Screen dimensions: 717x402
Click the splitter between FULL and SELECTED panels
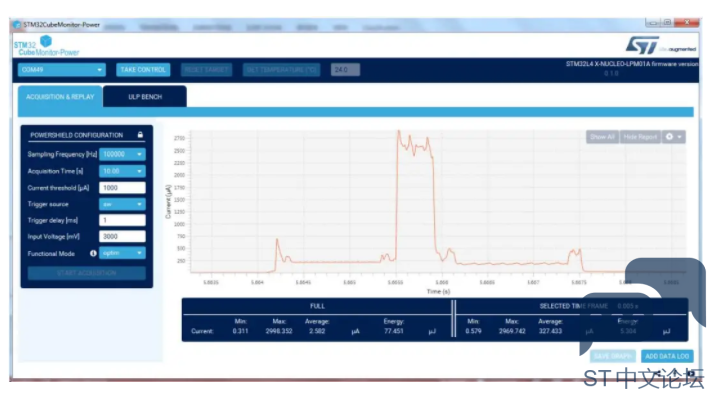pos(454,318)
